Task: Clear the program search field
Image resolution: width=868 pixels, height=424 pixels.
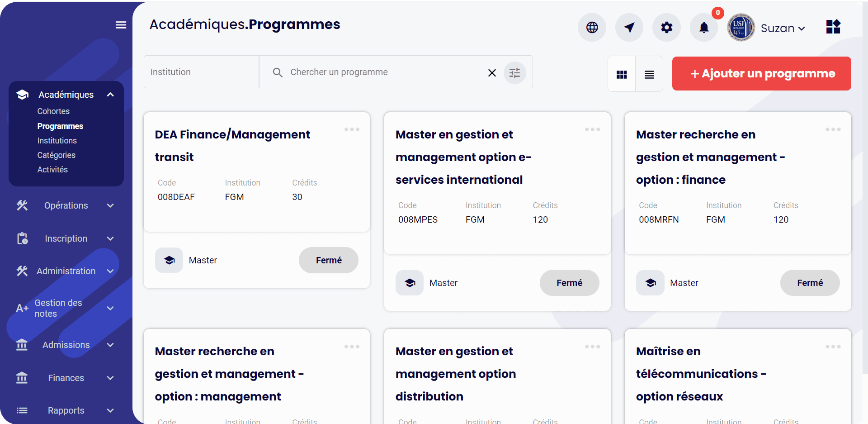Action: [492, 73]
